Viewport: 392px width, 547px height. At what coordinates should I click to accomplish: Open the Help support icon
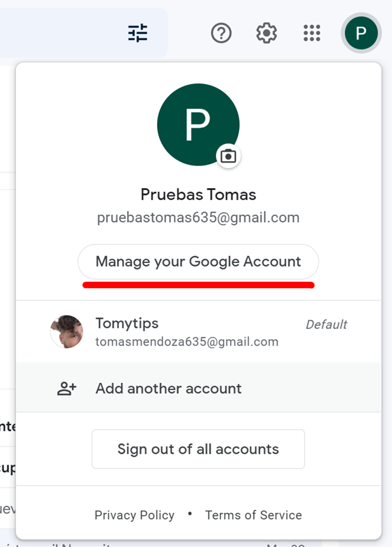(x=221, y=33)
